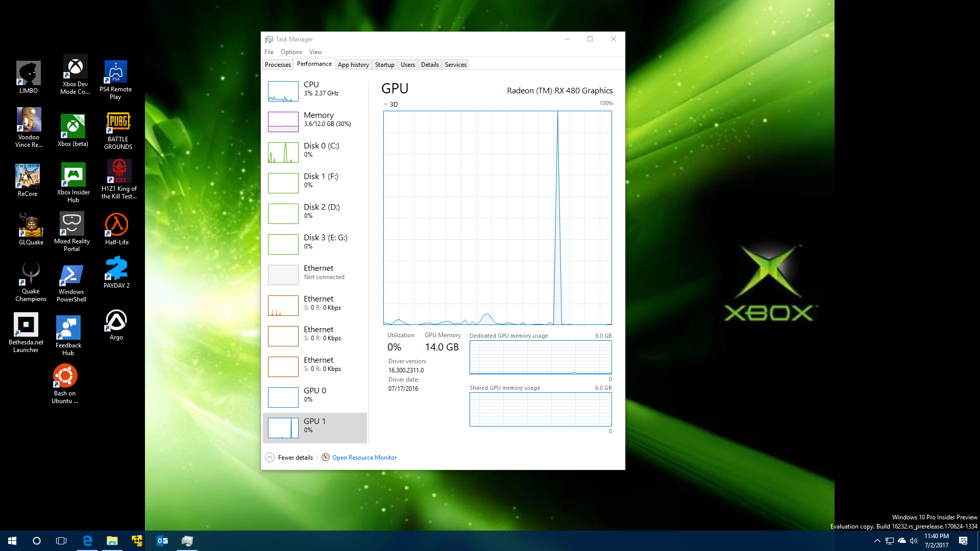This screenshot has height=551, width=980.
Task: Launch Half-Life shortcut
Action: pyautogui.click(x=116, y=229)
